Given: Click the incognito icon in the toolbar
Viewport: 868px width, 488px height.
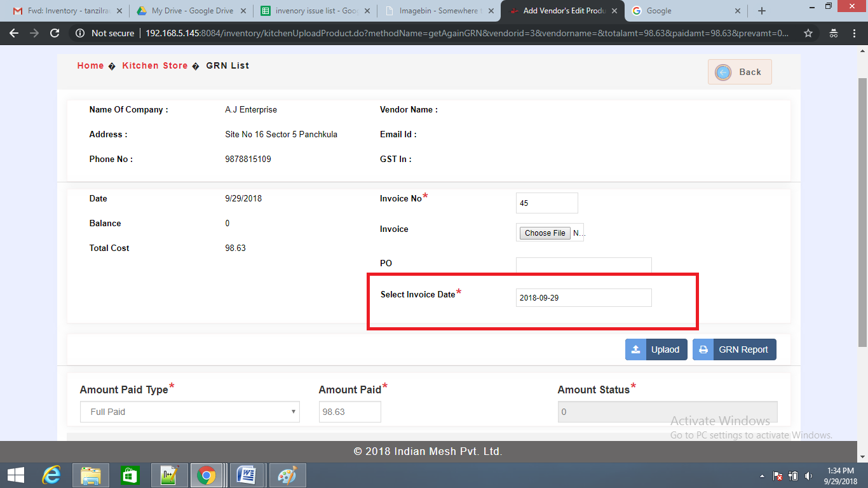Looking at the screenshot, I should [x=833, y=33].
